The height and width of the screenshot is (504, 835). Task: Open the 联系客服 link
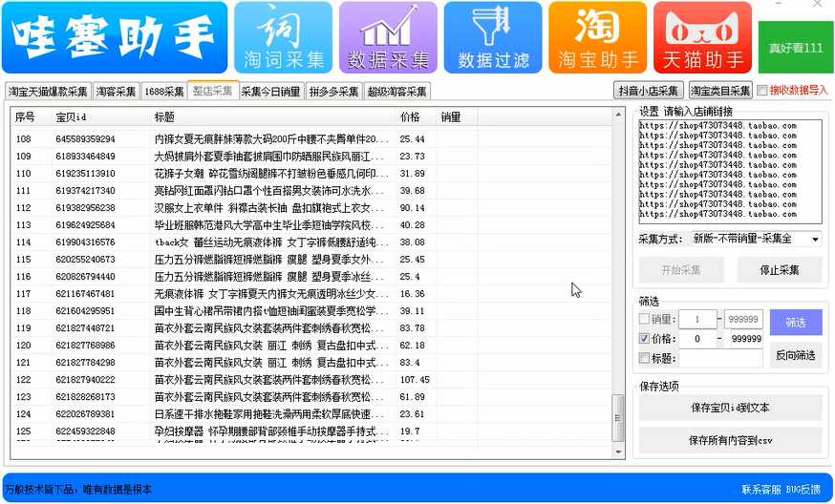click(x=761, y=489)
